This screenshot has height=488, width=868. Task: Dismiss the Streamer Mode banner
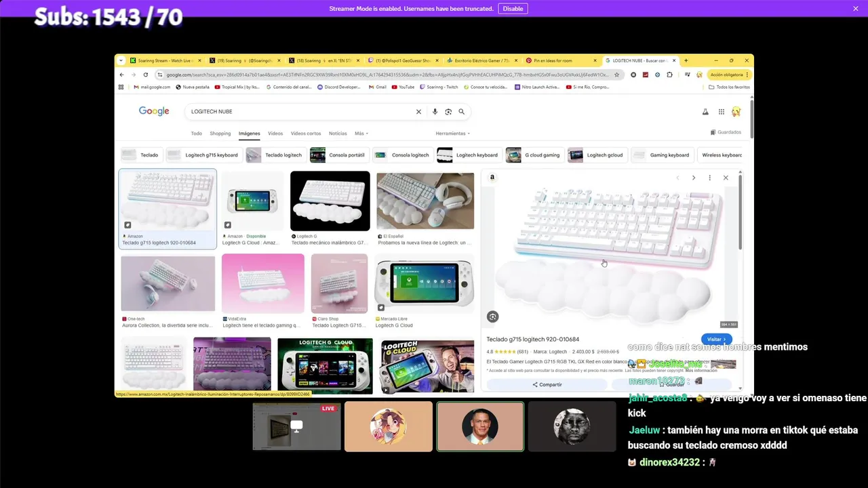click(x=856, y=9)
